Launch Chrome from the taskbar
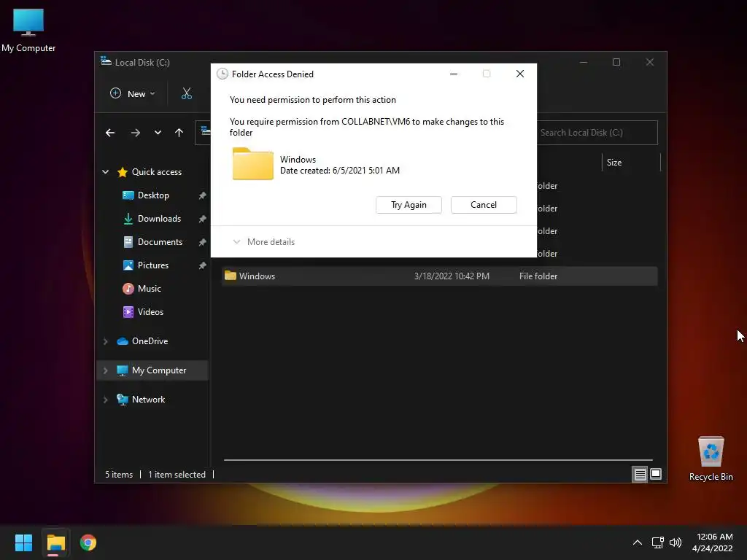Viewport: 747px width, 560px height. 88,542
